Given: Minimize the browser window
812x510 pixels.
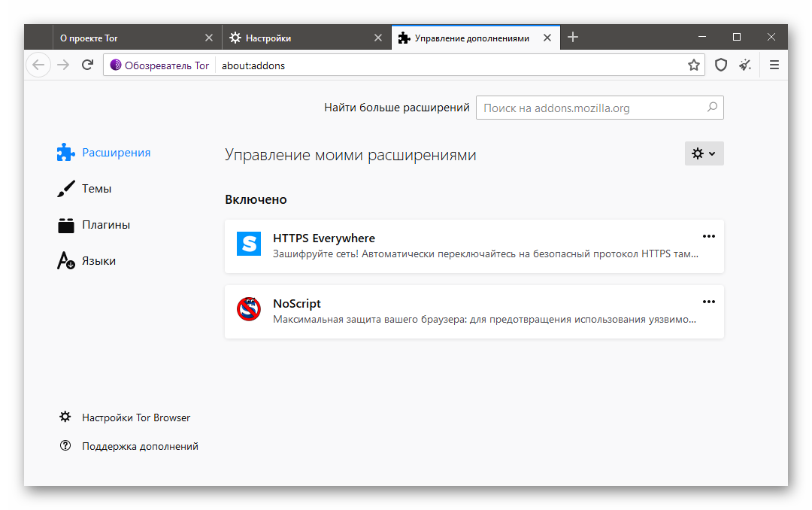Looking at the screenshot, I should click(x=702, y=37).
